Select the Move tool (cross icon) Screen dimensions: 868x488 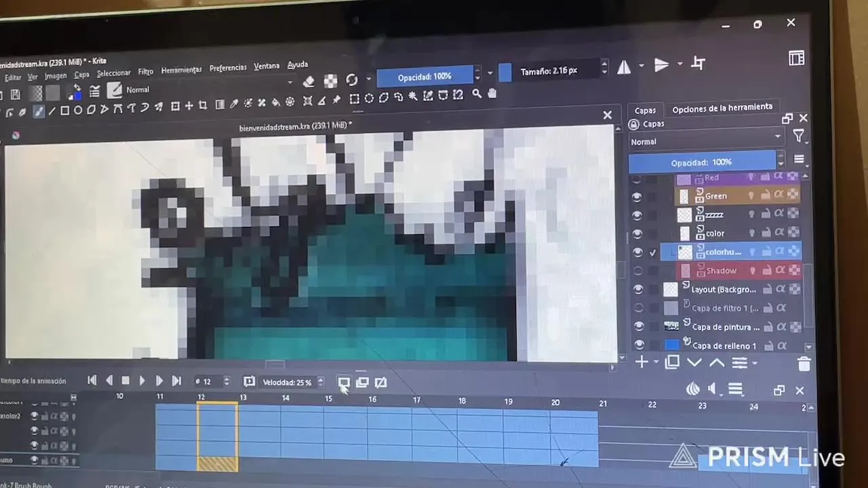[x=189, y=106]
